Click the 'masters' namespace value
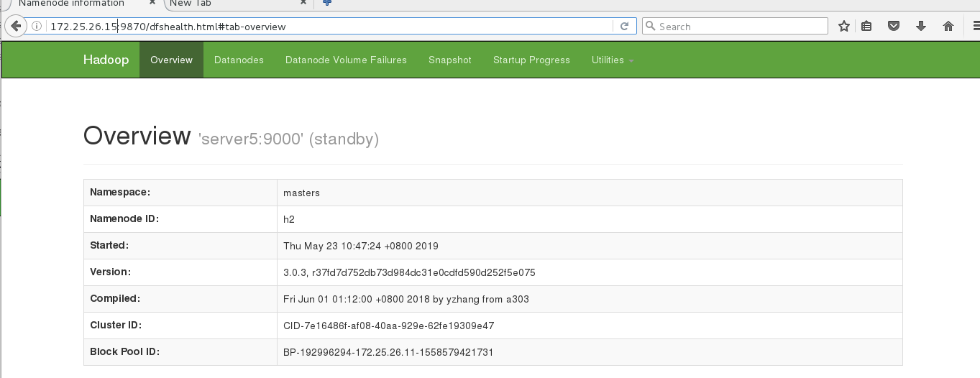980x378 pixels. (x=302, y=193)
